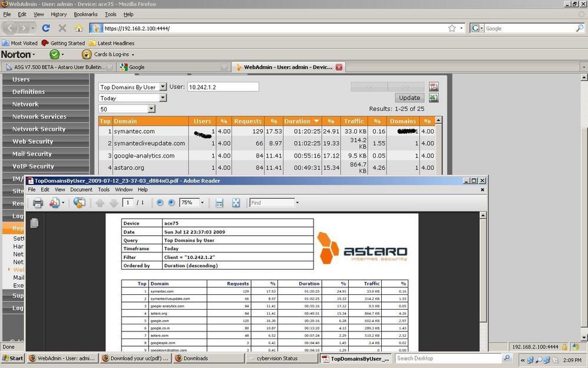Click the Adobe Reader vertical scrollbar

click(x=483, y=270)
